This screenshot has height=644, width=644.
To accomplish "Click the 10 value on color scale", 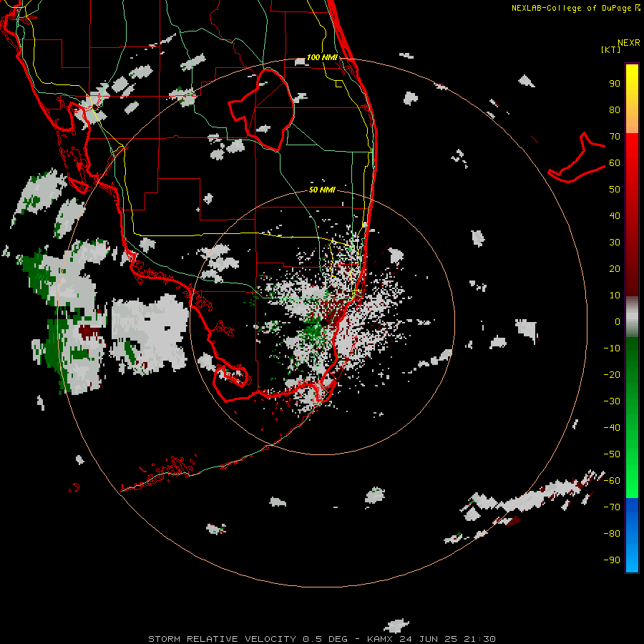I will 615,296.
